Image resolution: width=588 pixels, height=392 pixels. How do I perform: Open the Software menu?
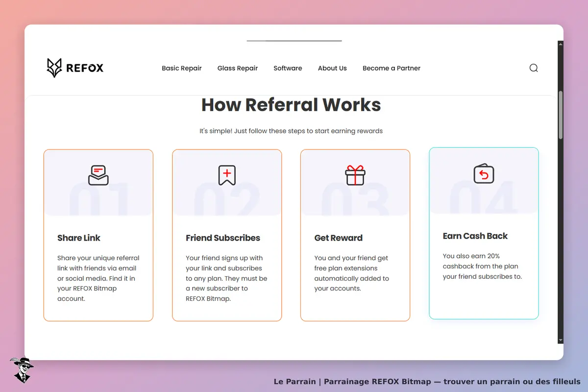pos(288,68)
